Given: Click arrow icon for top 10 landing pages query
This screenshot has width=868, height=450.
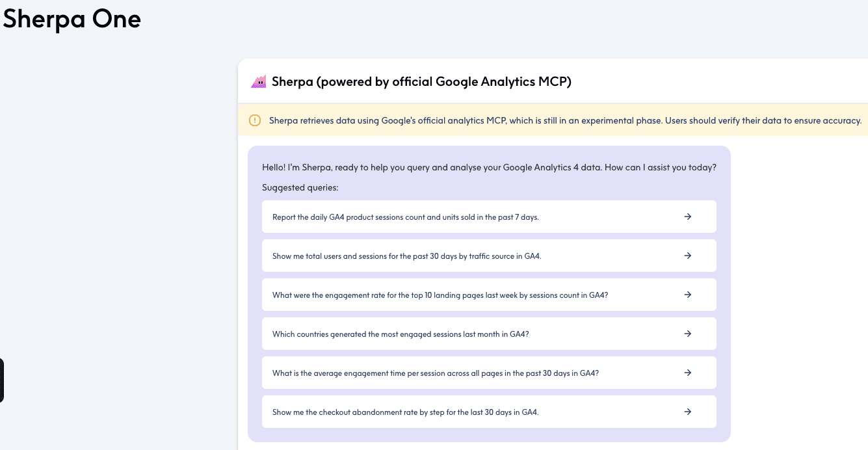Looking at the screenshot, I should tap(688, 295).
